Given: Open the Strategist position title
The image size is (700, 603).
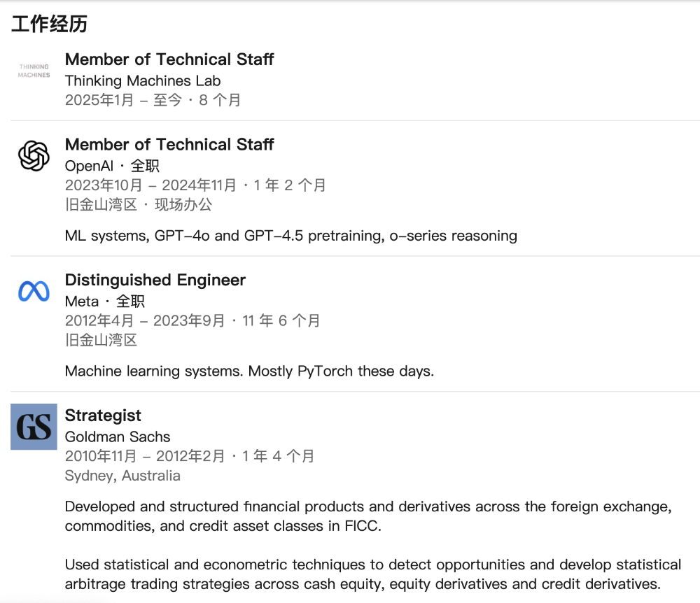Looking at the screenshot, I should (x=103, y=416).
